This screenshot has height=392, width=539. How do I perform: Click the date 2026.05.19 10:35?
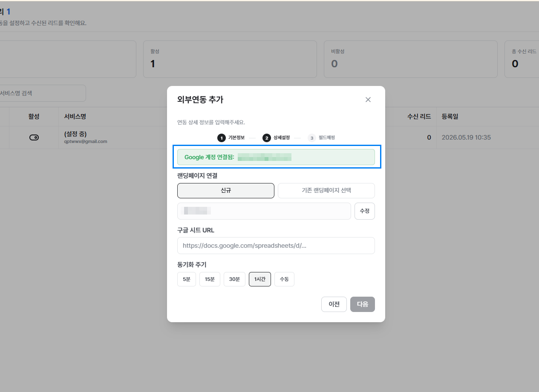pyautogui.click(x=467, y=137)
